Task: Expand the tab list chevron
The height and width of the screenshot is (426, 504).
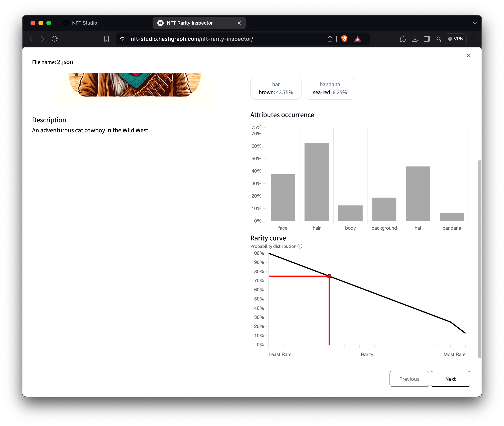Action: click(x=474, y=23)
